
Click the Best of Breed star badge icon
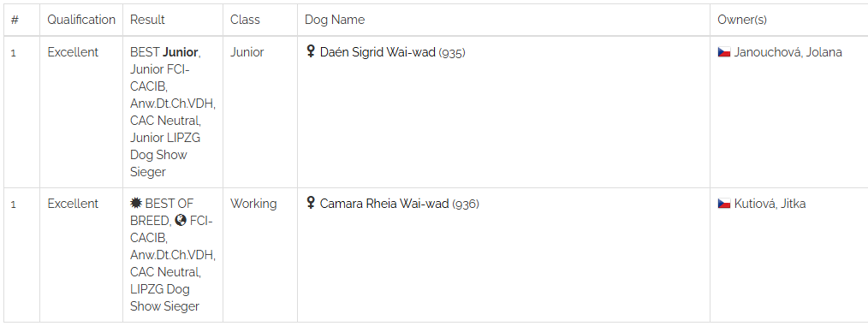[x=136, y=203]
